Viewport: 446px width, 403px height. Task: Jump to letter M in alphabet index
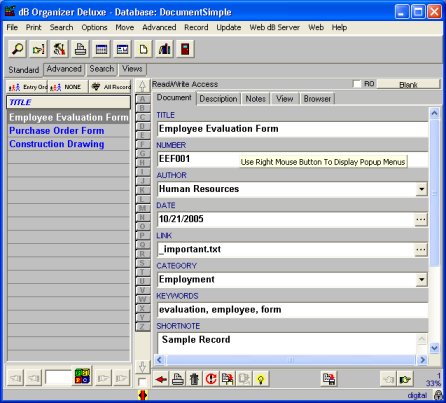click(143, 208)
